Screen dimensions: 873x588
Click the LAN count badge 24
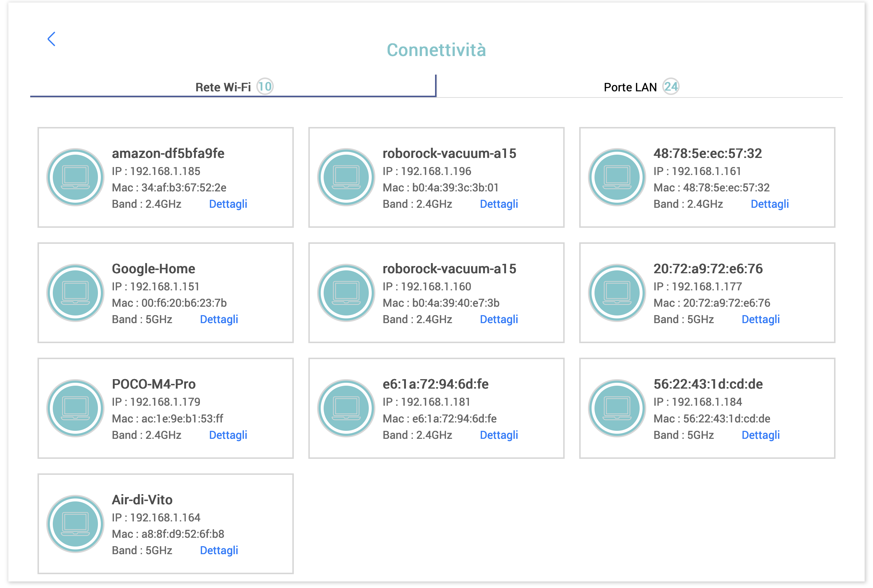671,87
